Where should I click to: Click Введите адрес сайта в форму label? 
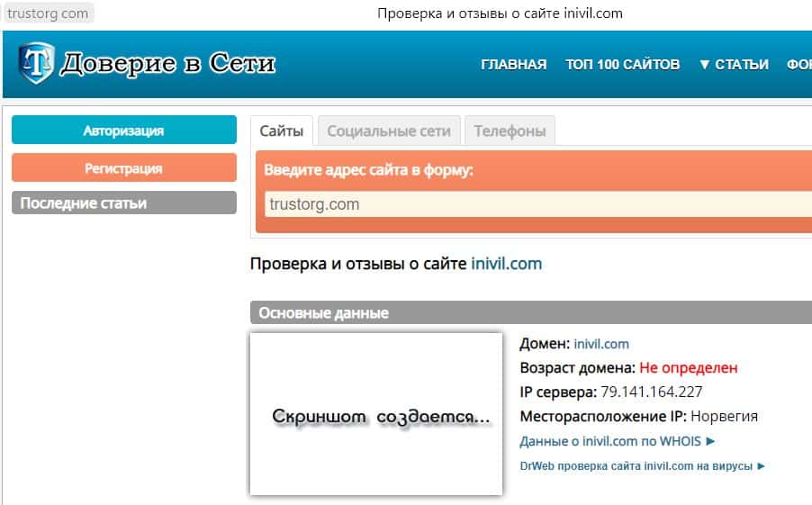coord(369,170)
